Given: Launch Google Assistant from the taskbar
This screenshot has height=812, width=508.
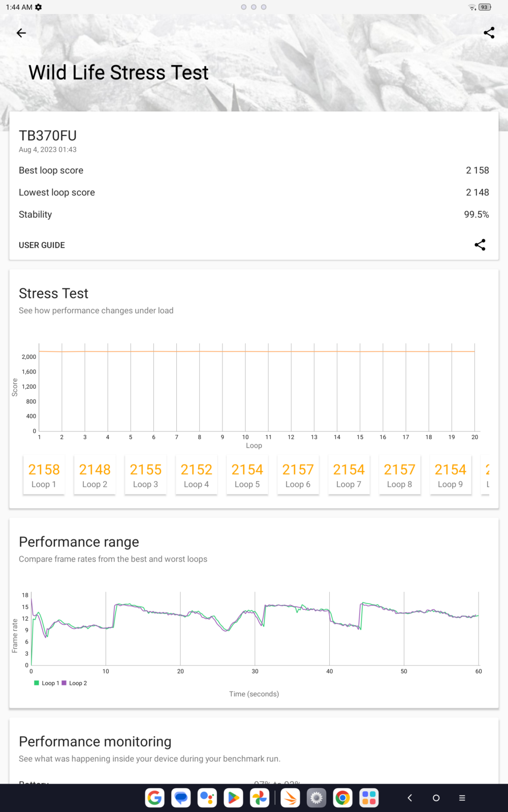Looking at the screenshot, I should click(207, 798).
